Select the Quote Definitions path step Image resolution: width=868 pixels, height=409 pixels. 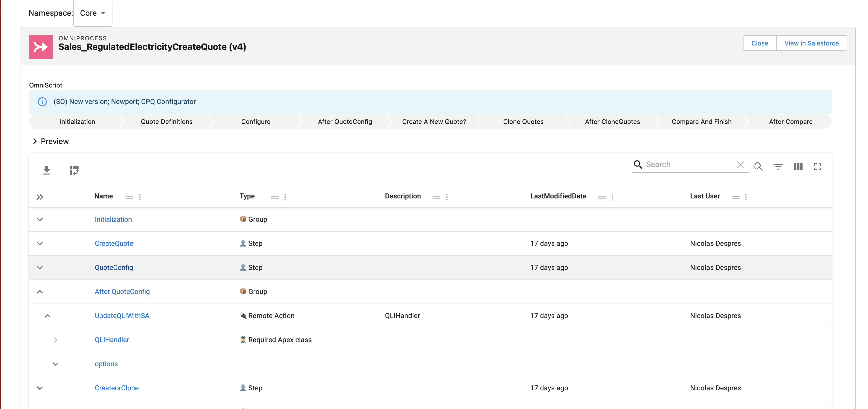167,121
